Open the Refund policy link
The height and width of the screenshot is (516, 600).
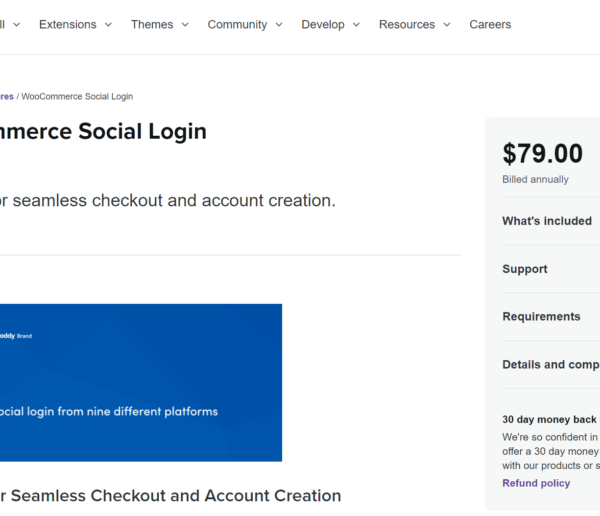536,483
